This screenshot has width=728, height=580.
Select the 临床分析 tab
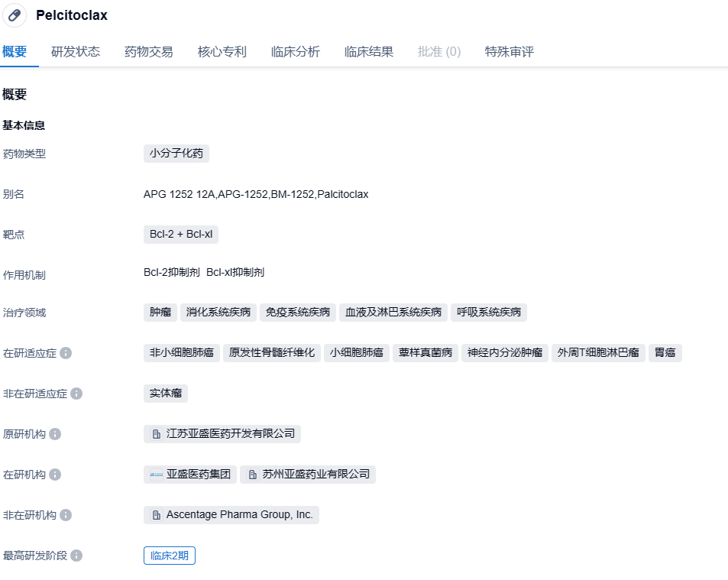point(296,52)
